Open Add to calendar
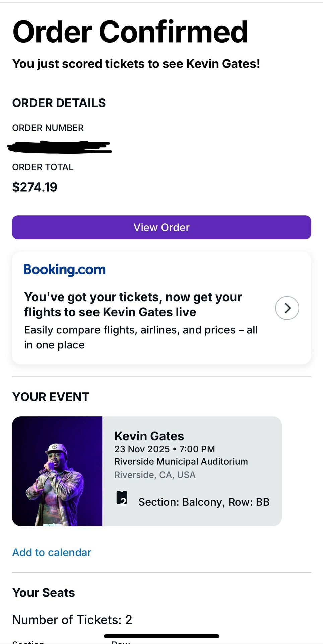 tap(52, 552)
